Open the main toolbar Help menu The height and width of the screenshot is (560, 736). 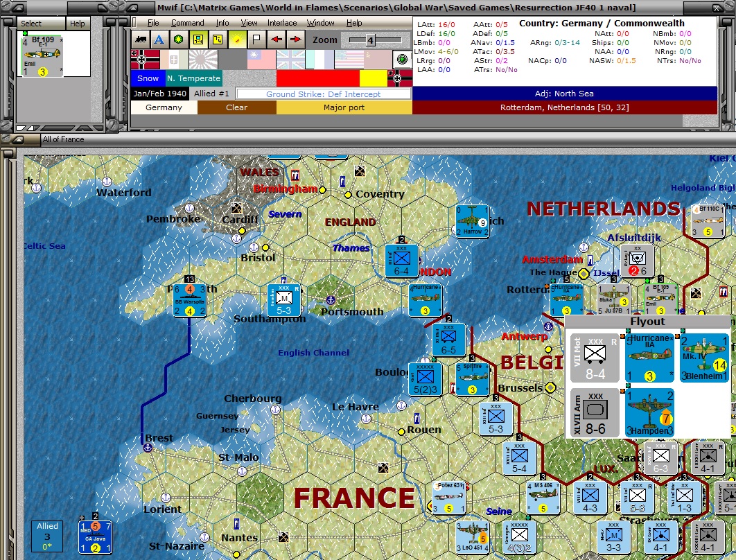coord(354,23)
